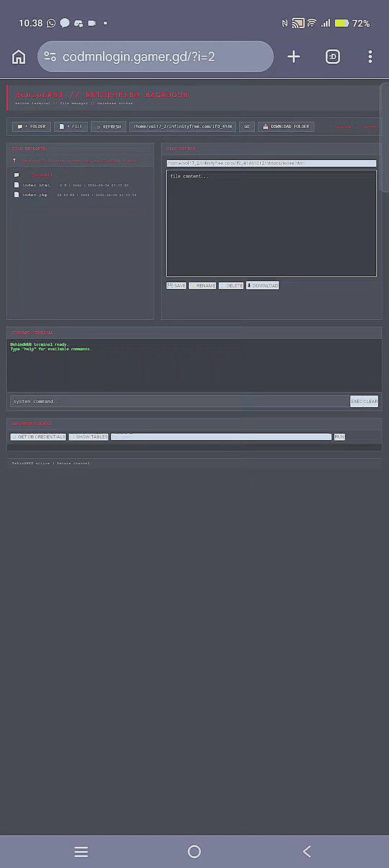Tap the Android home button
389x868 pixels.
pyautogui.click(x=194, y=852)
